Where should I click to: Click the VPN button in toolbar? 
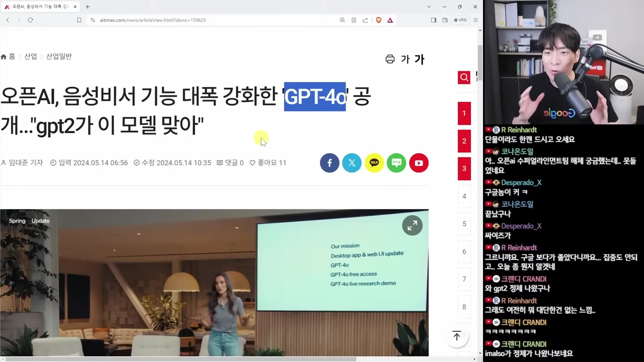[460, 20]
